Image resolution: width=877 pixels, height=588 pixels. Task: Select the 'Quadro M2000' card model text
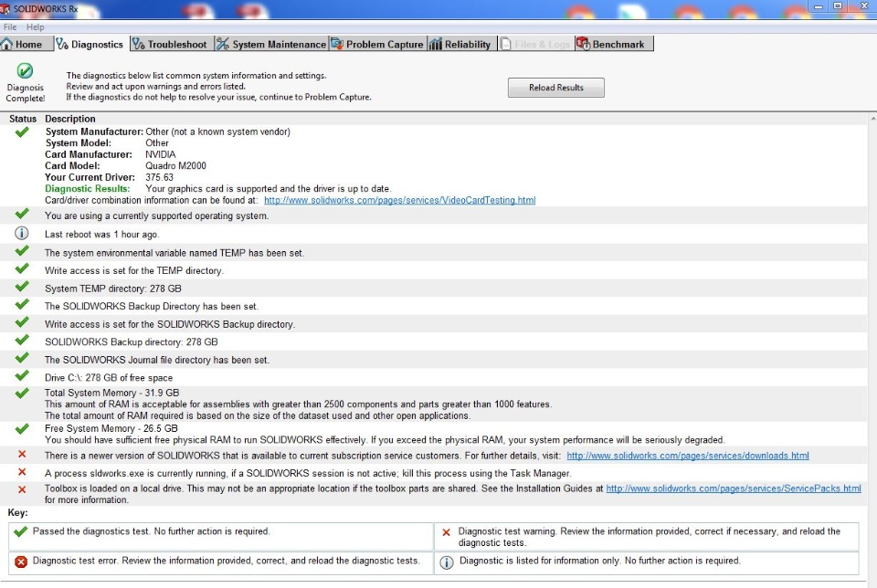[175, 166]
